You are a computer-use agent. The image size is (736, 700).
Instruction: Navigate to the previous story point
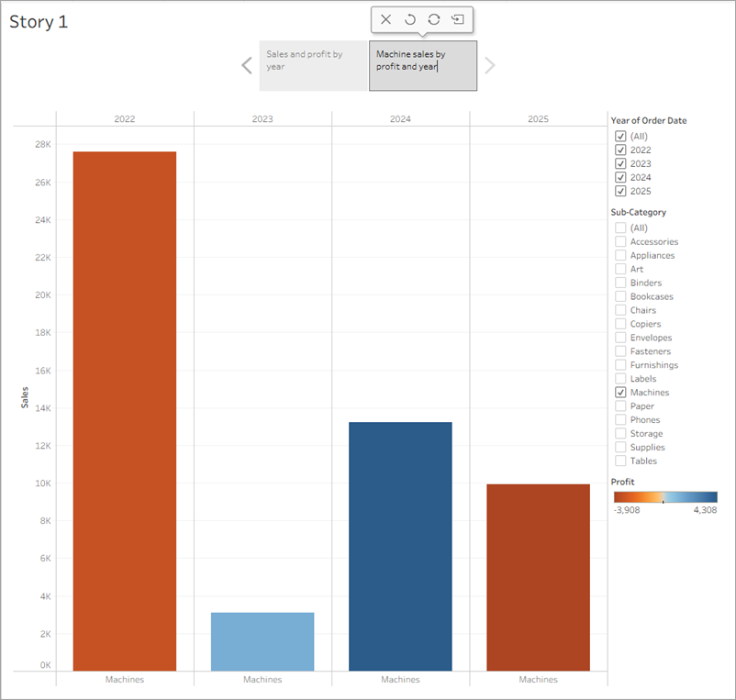246,64
